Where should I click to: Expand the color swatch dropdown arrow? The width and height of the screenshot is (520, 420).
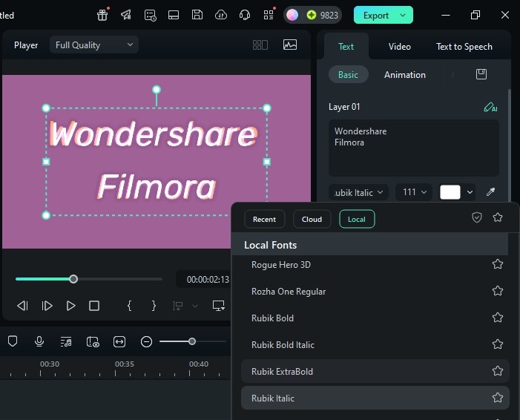coord(470,192)
